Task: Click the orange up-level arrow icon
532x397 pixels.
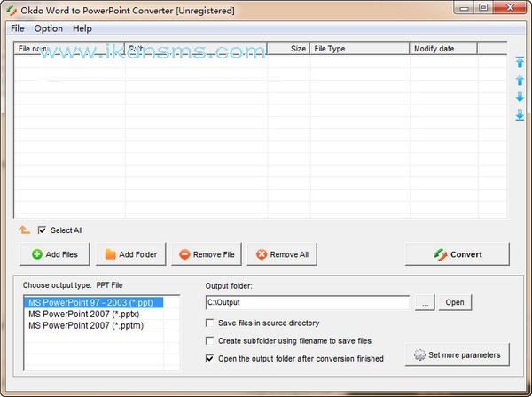Action: click(25, 230)
